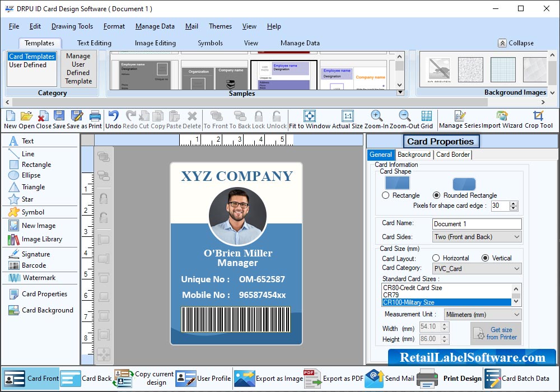The height and width of the screenshot is (392, 560).
Task: Export the card as PDF
Action: (x=333, y=379)
